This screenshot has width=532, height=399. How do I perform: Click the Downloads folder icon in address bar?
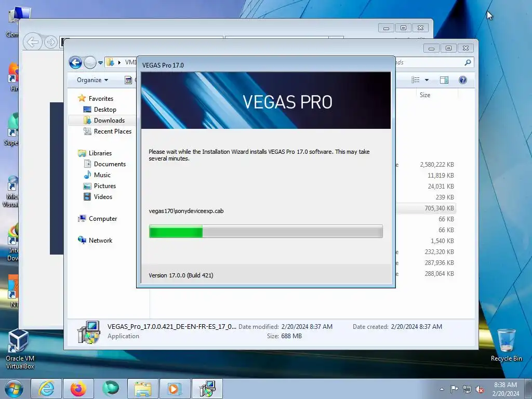click(110, 62)
